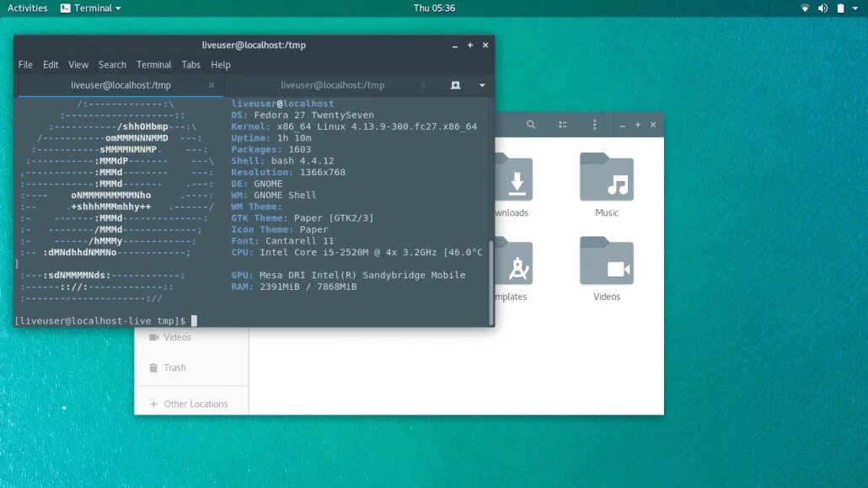Image resolution: width=868 pixels, height=488 pixels.
Task: Click the CPU Intel Core i5-2520M line
Action: point(356,253)
